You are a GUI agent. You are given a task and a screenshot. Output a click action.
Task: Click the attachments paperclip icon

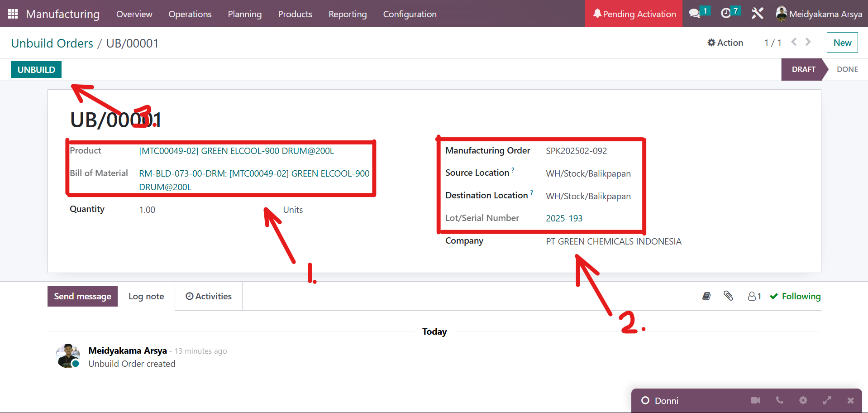(728, 296)
